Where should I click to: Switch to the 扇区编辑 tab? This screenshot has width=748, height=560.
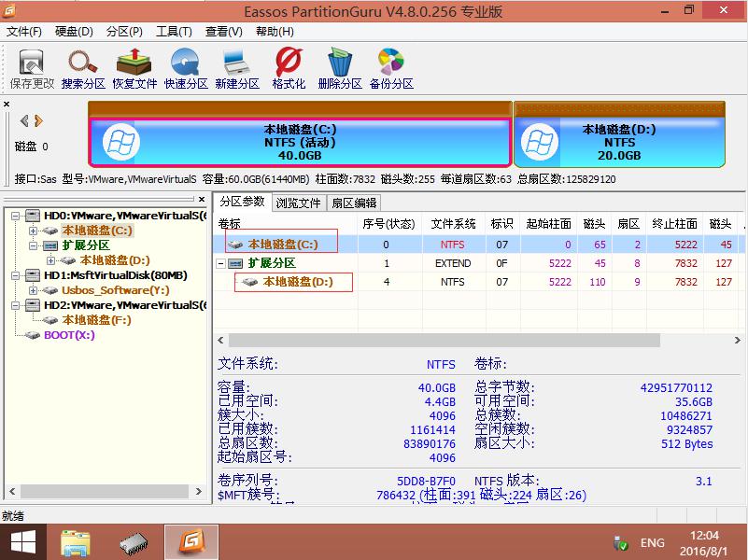point(354,203)
